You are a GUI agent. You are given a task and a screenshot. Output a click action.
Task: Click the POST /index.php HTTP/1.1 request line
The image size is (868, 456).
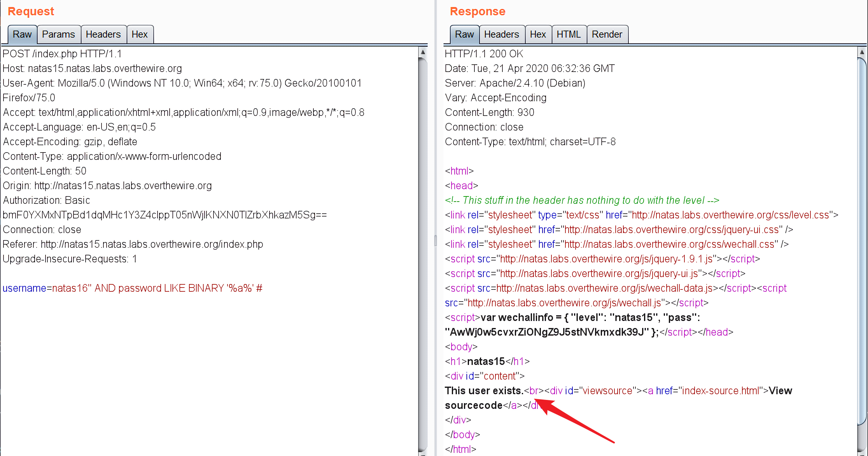coord(62,53)
